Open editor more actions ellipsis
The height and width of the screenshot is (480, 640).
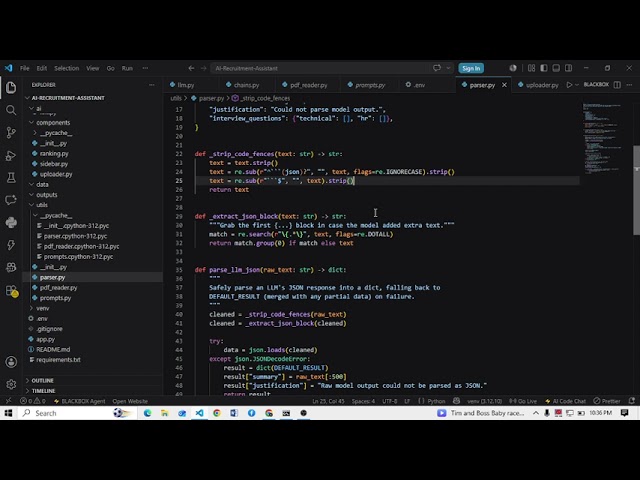coord(629,85)
